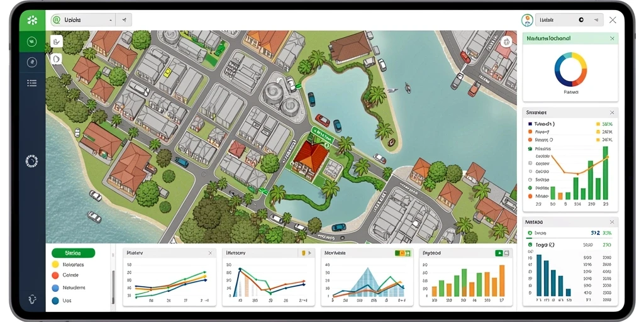This screenshot has width=644, height=322.
Task: Click second green circle row, bottom right panel
Action: [570, 245]
